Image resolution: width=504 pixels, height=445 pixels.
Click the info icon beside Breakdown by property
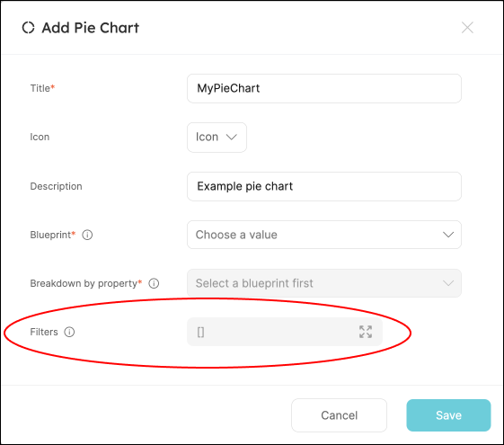click(154, 283)
